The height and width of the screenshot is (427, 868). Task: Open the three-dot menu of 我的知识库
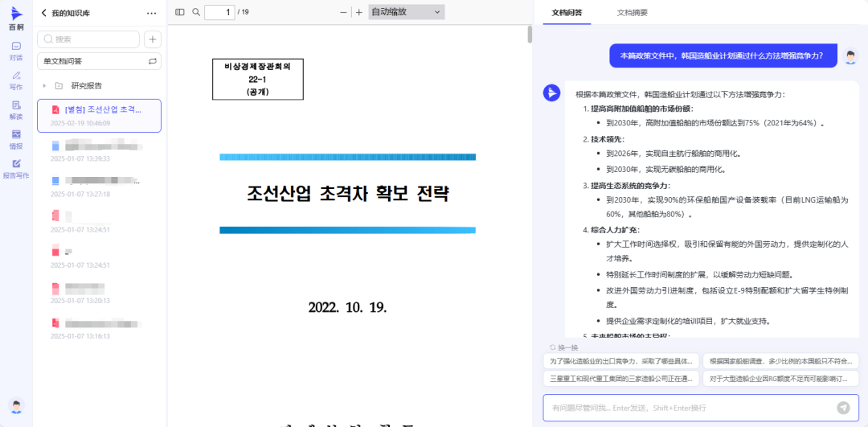point(152,13)
